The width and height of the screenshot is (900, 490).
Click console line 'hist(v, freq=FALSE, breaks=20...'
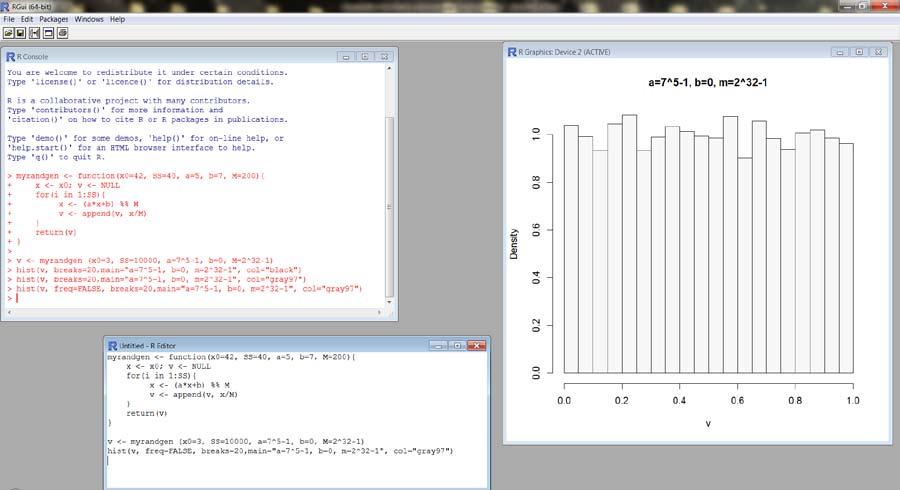coord(185,289)
